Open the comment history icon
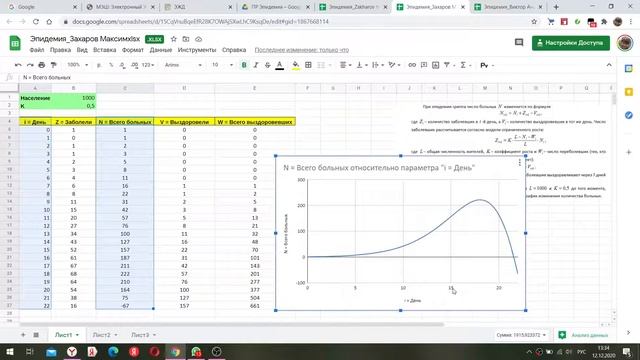This screenshot has height=360, width=640. [x=519, y=42]
